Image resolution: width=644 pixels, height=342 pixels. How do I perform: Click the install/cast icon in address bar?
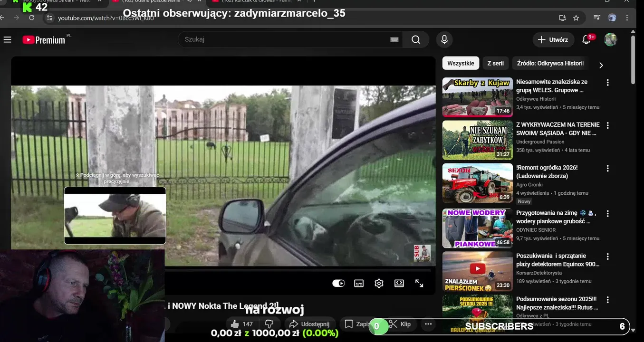[x=562, y=18]
